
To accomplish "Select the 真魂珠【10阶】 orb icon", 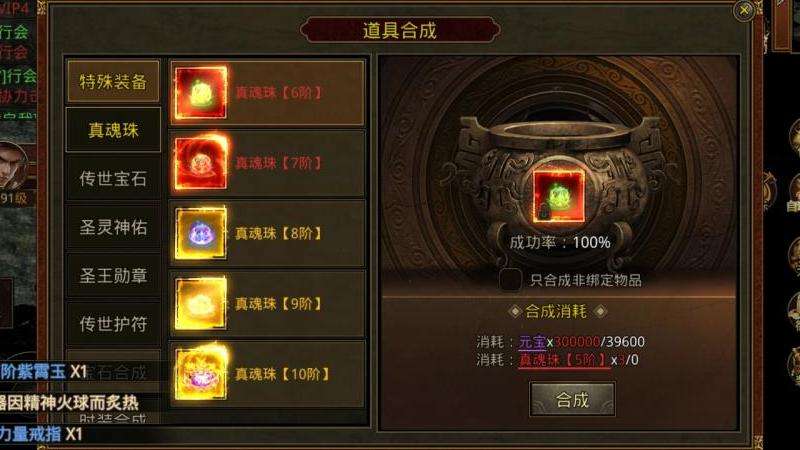I will (201, 374).
